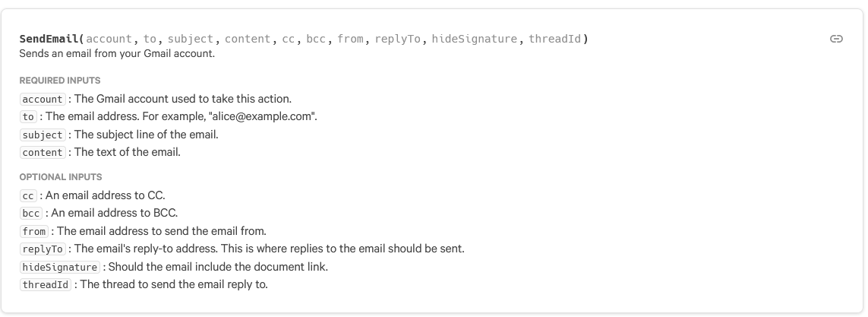The height and width of the screenshot is (317, 868).
Task: Copy the SendEmail section link icon
Action: coord(836,39)
